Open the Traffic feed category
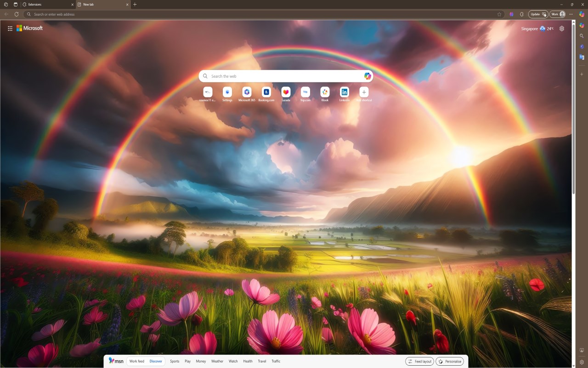Image resolution: width=588 pixels, height=368 pixels. click(x=276, y=361)
